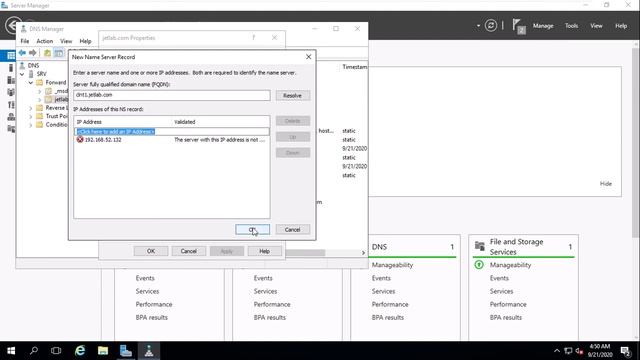Open the Server Manager View menu
The height and width of the screenshot is (360, 640).
596,26
